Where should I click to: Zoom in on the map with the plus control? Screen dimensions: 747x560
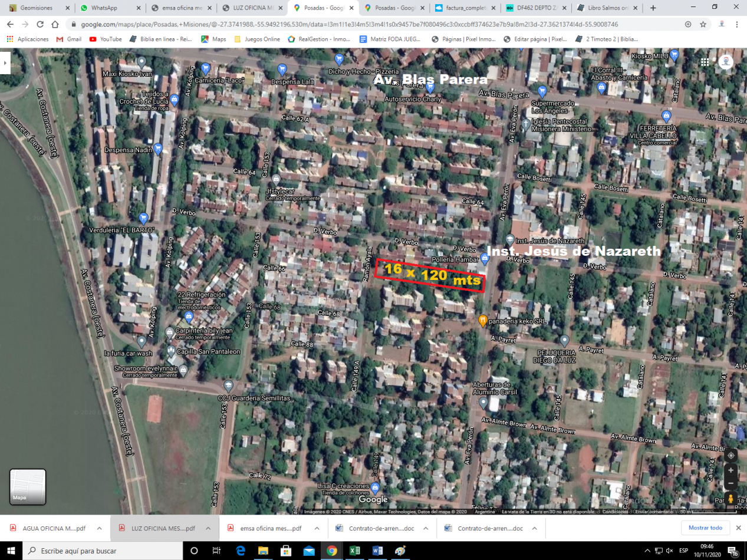[x=730, y=470]
